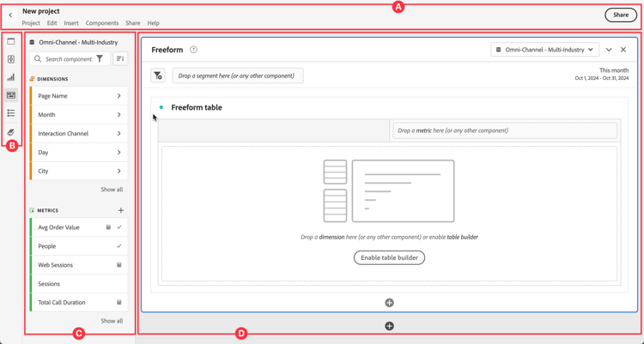Image resolution: width=644 pixels, height=344 pixels.
Task: Open the Panels icon in left rail
Action: click(11, 41)
